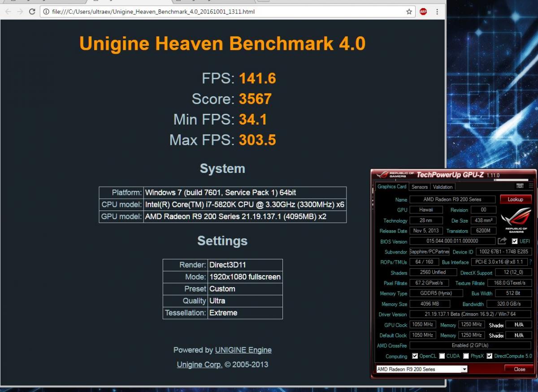Click the Technology 28 nm value
538x392 pixels.
[x=426, y=220]
